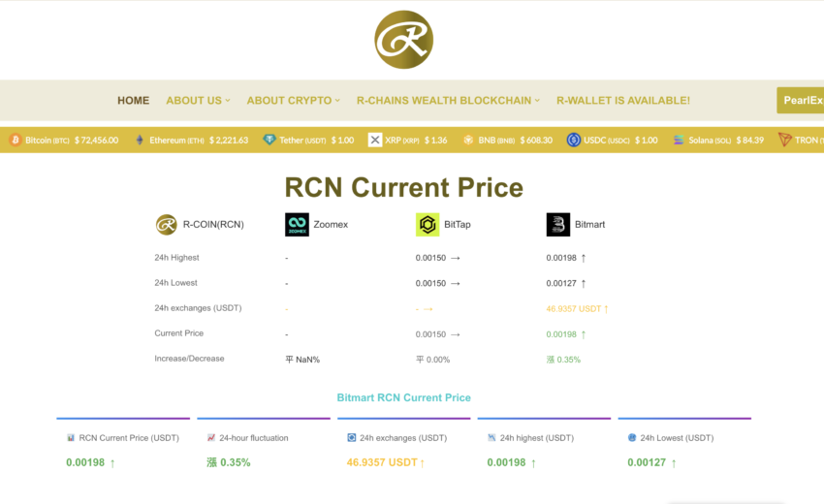Click the Increase/Decrease row label
The image size is (824, 504).
point(189,359)
